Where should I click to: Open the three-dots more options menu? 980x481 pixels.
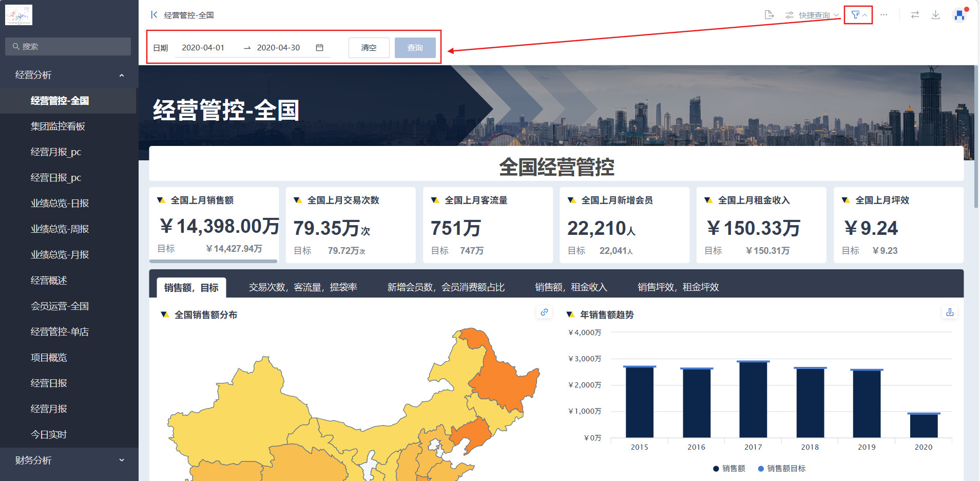(x=883, y=15)
